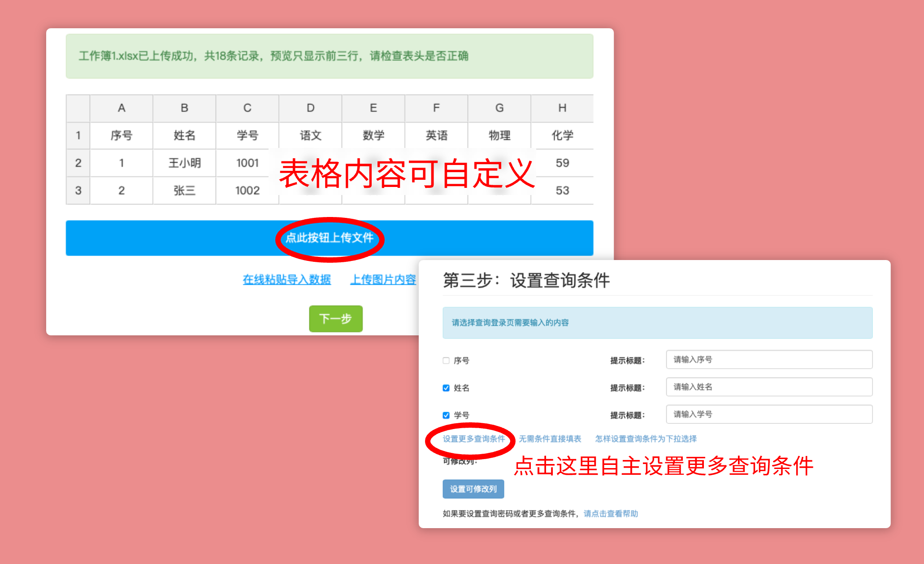This screenshot has width=924, height=564.
Task: Click the '53' chemistry score cell
Action: [562, 191]
